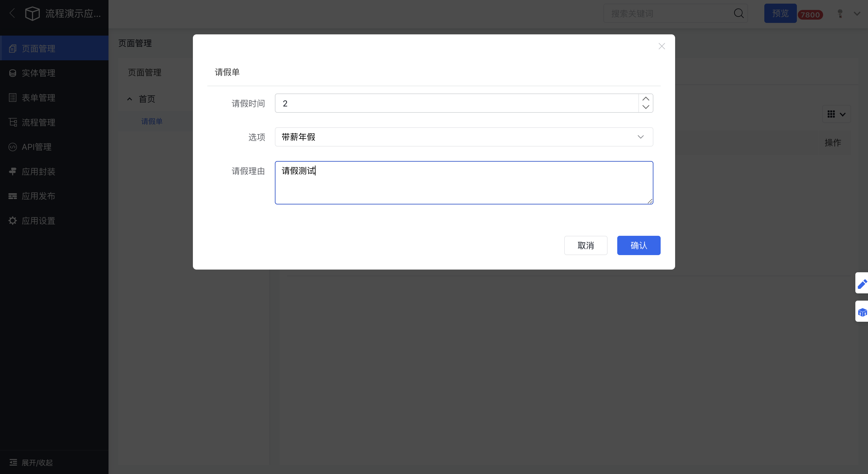The width and height of the screenshot is (868, 474).
Task: Click the grid layout icon
Action: coord(831,114)
